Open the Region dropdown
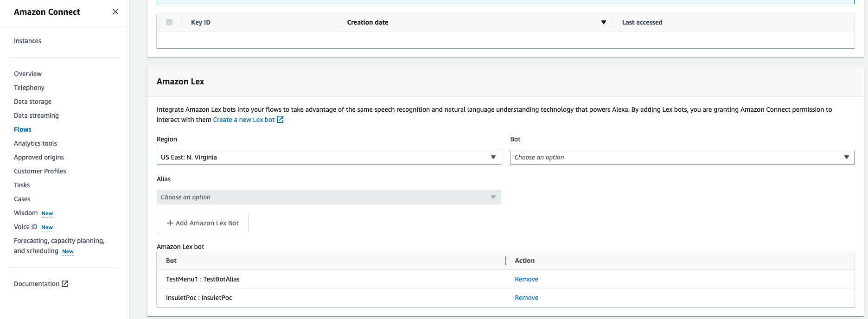 329,157
